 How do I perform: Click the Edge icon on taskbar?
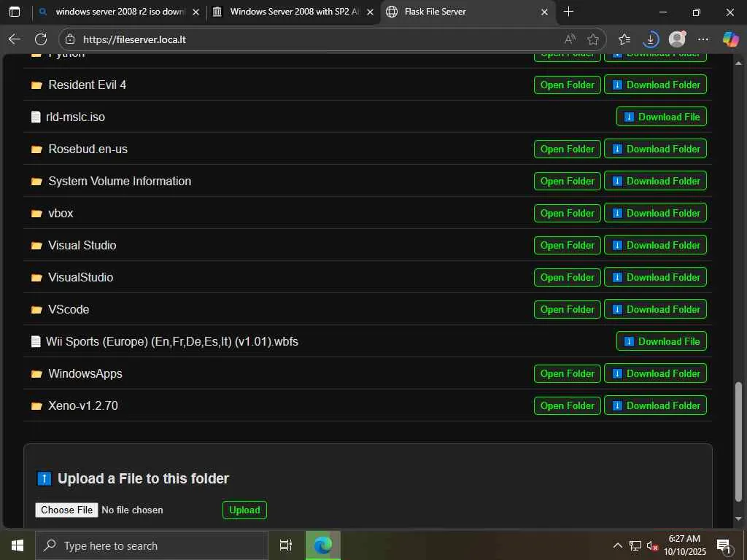click(x=322, y=545)
